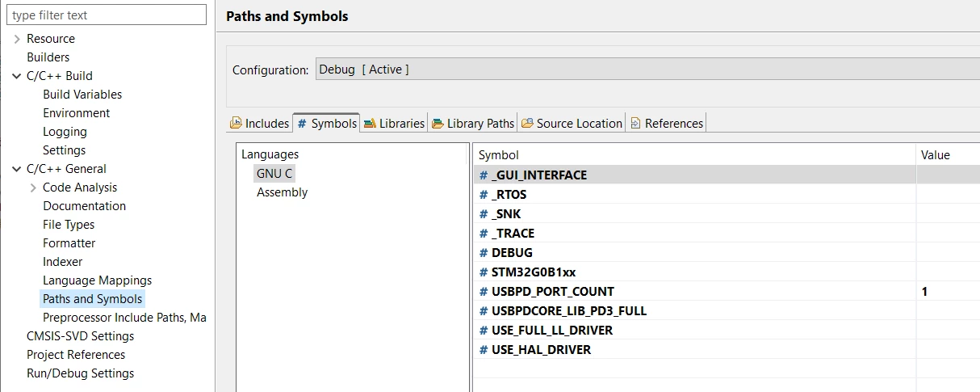The image size is (980, 392).
Task: Expand the Resource tree node
Action: coord(17,39)
